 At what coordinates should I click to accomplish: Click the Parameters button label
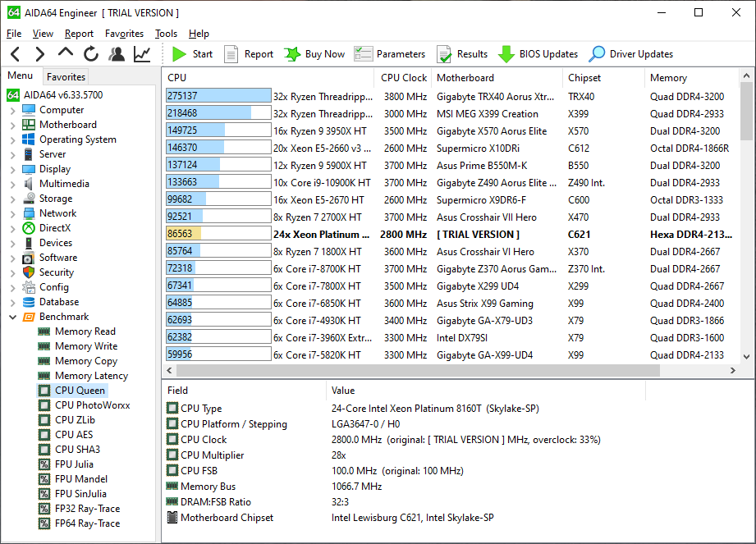pos(401,54)
